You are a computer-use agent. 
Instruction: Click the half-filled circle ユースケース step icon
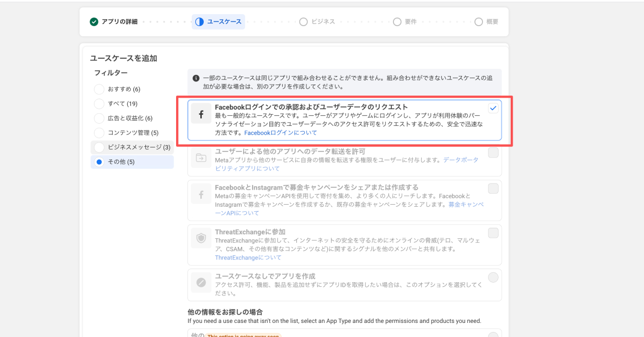click(x=200, y=22)
